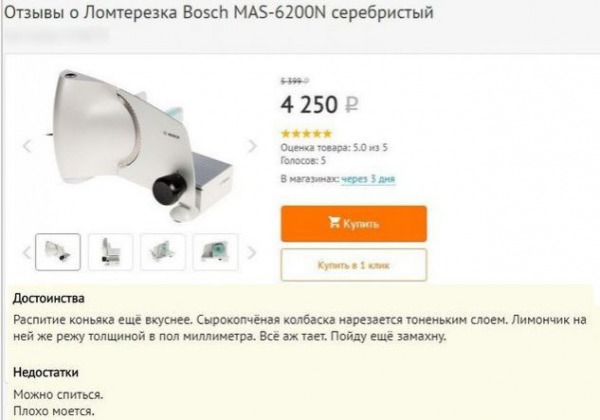Screen dimensions: 600x420
Task: Click the Купить в 1 клик button
Action: click(x=354, y=265)
